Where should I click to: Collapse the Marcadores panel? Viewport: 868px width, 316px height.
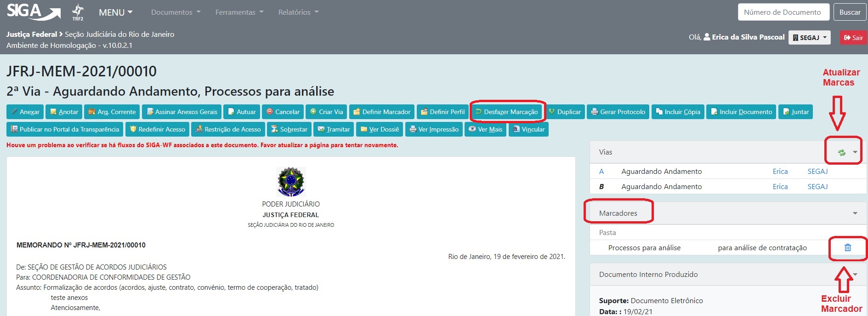pyautogui.click(x=855, y=213)
